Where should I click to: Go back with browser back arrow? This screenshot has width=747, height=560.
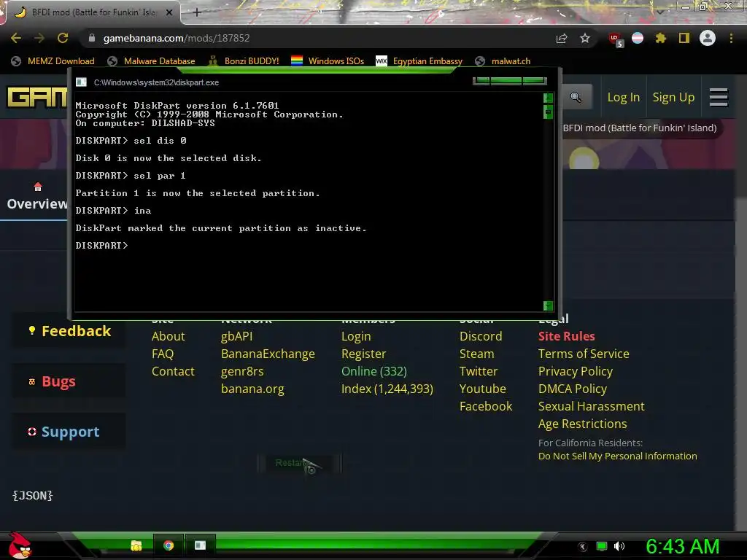click(16, 38)
